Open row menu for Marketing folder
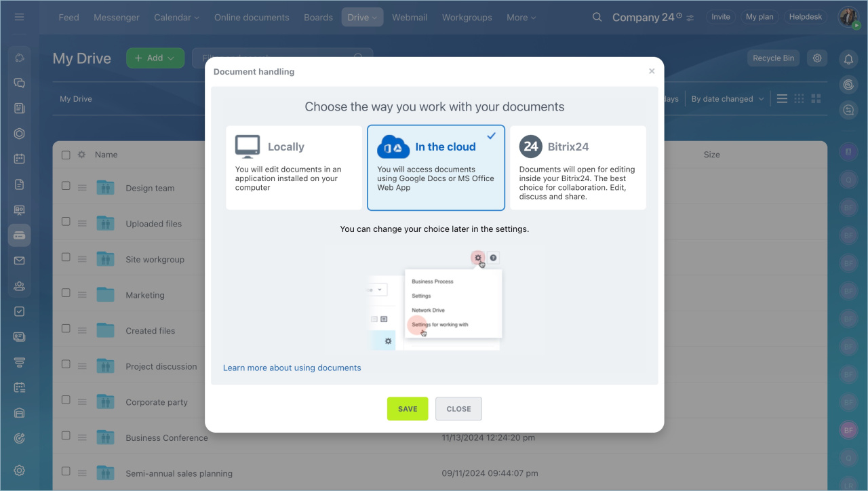The width and height of the screenshot is (868, 491). point(81,295)
